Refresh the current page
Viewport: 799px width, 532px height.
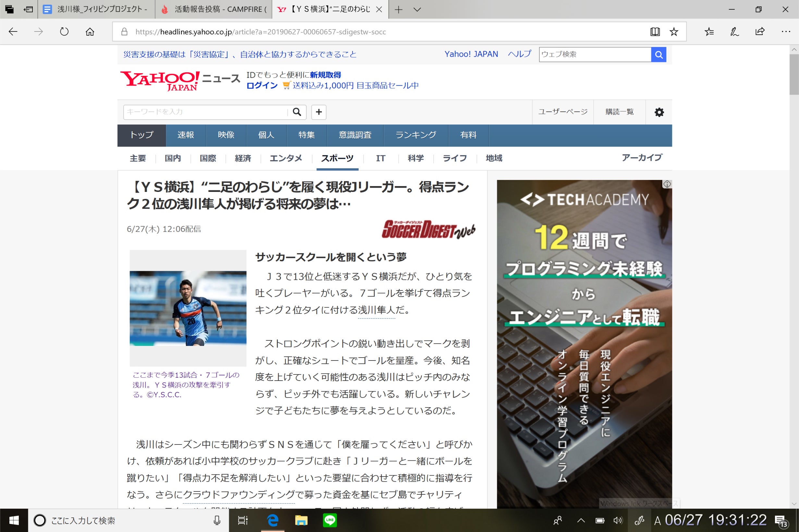pos(64,32)
